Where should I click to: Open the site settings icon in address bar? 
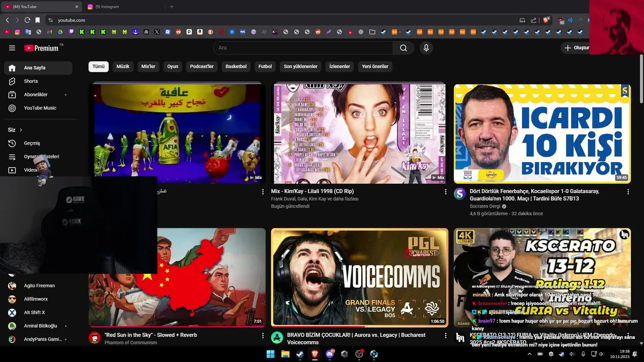point(50,20)
